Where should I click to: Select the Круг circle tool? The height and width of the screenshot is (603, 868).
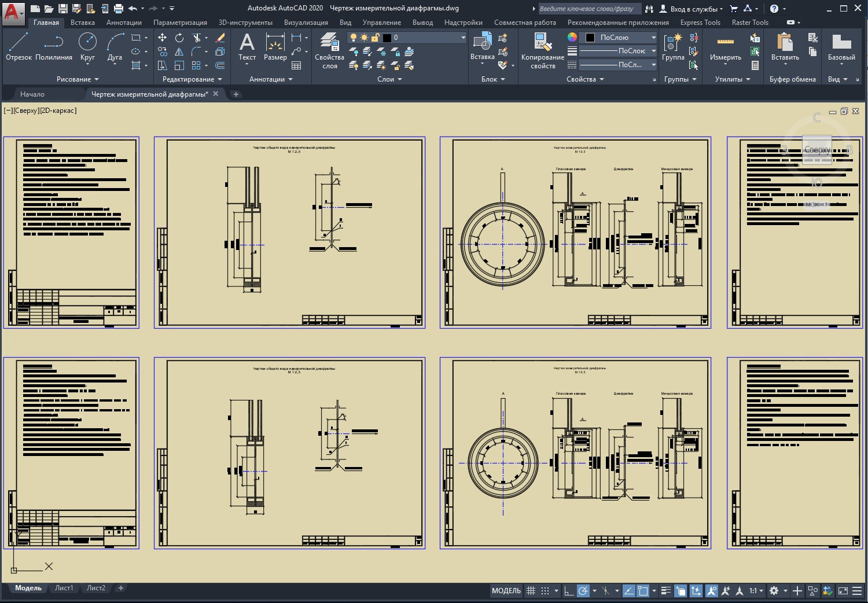(x=87, y=46)
